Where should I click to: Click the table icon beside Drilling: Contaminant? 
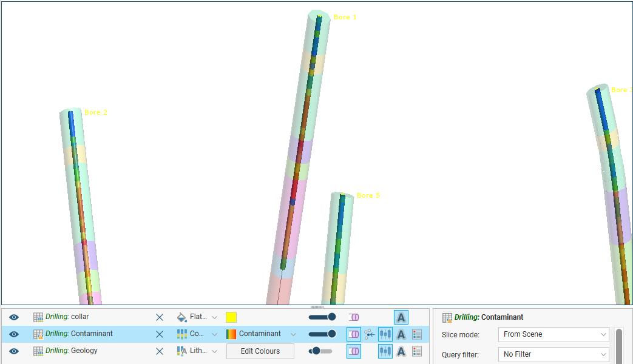[x=38, y=334]
